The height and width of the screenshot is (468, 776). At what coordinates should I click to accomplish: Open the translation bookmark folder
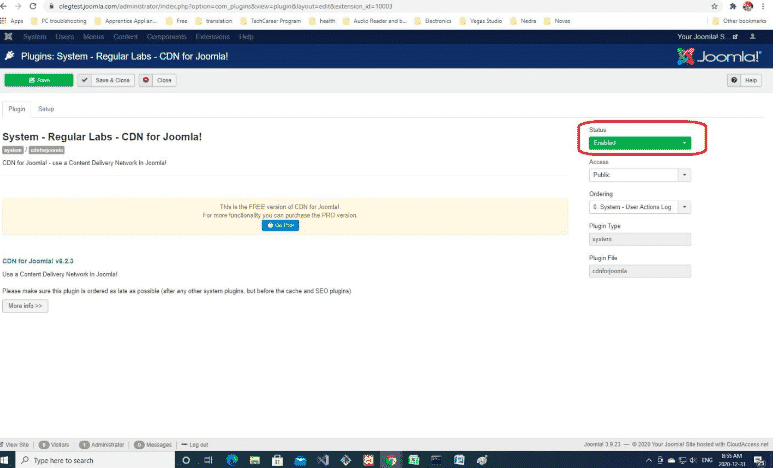(x=214, y=21)
